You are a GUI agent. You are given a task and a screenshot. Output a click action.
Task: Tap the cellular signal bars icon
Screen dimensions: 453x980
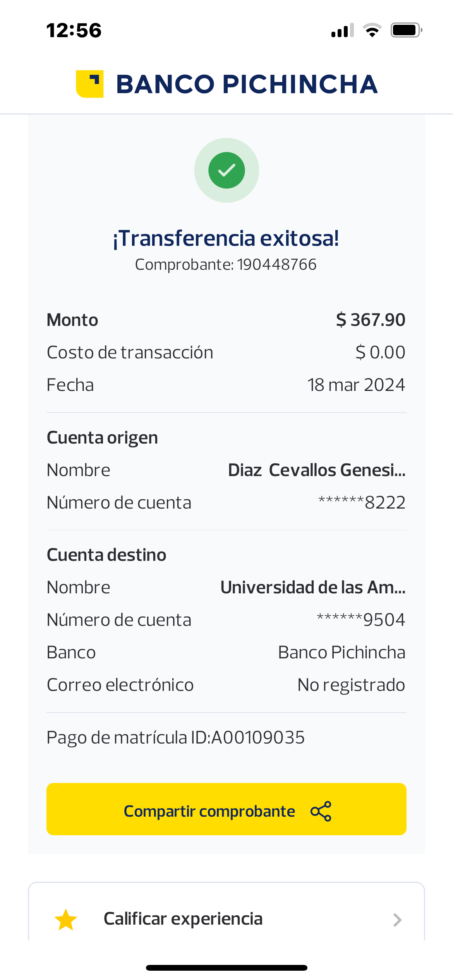click(x=342, y=31)
